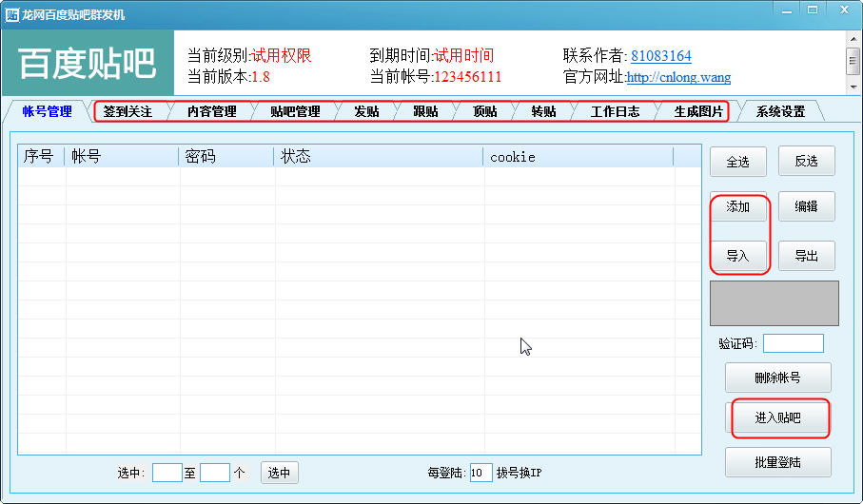
Task: Click the 选中 range start field
Action: (167, 473)
